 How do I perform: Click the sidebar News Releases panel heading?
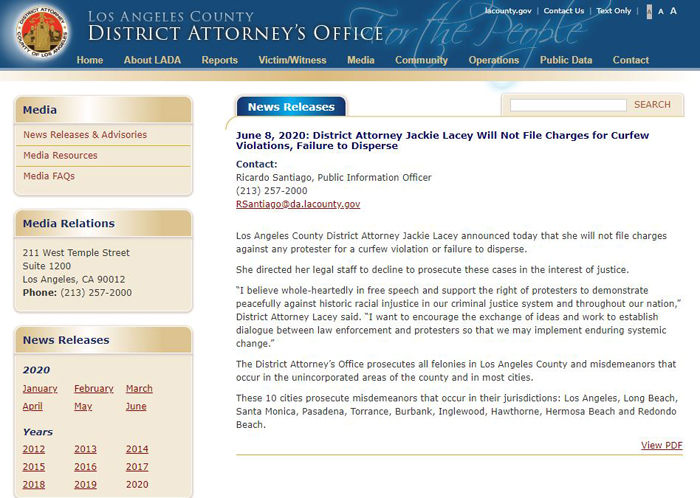66,340
